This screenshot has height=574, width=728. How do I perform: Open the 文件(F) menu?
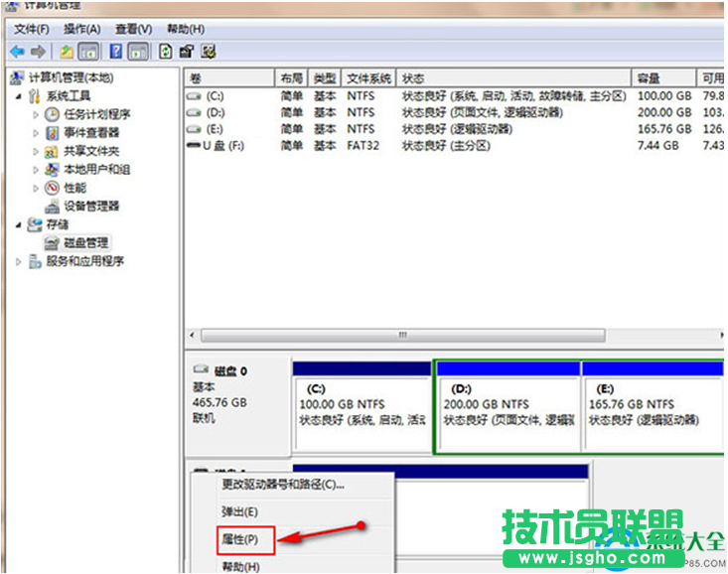(32, 29)
